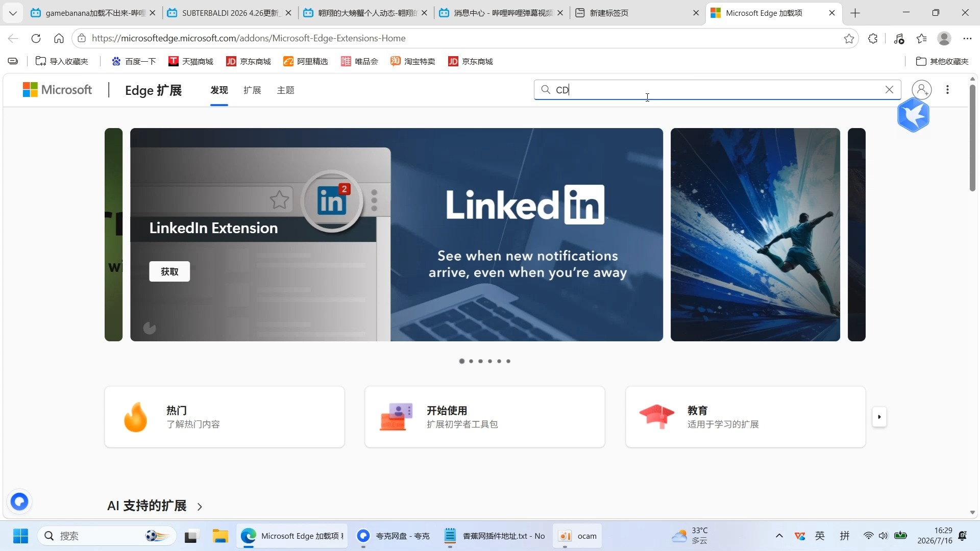
Task: Switch to the 消息中心 tab
Action: 502,13
